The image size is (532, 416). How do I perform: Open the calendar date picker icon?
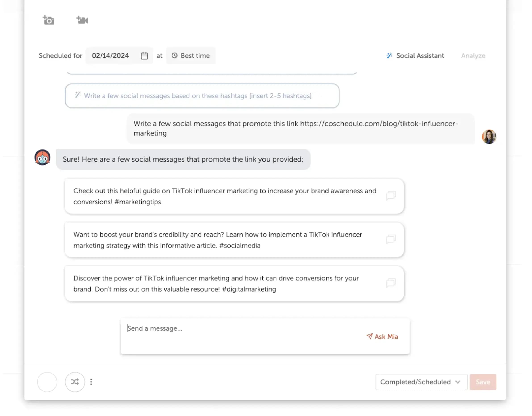coord(144,56)
